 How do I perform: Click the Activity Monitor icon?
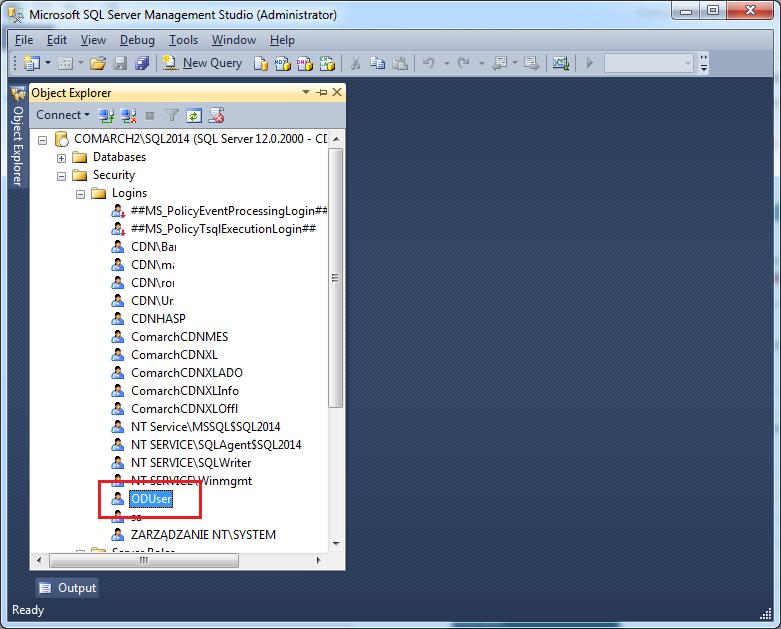[561, 63]
